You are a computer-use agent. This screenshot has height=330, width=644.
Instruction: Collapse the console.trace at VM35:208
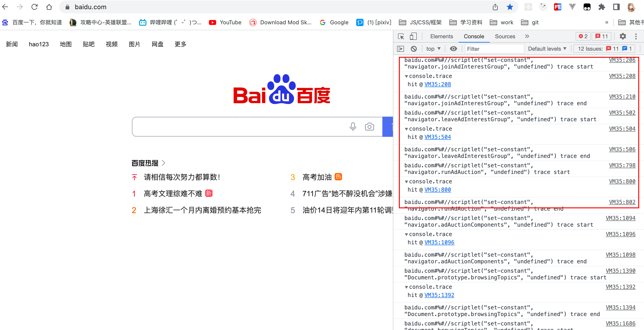click(406, 76)
